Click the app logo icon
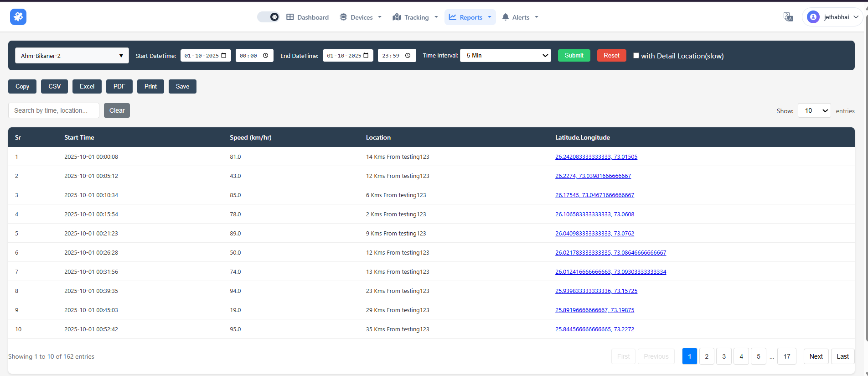 coord(18,17)
